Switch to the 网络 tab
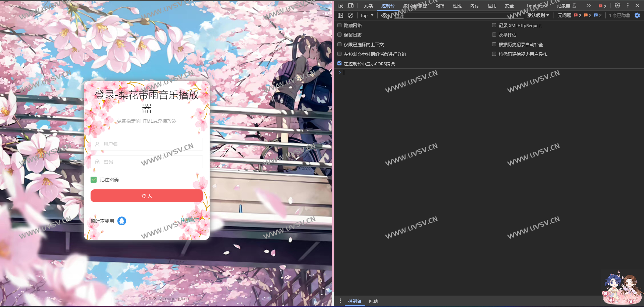Screen dimensions: 644x307 [440, 6]
